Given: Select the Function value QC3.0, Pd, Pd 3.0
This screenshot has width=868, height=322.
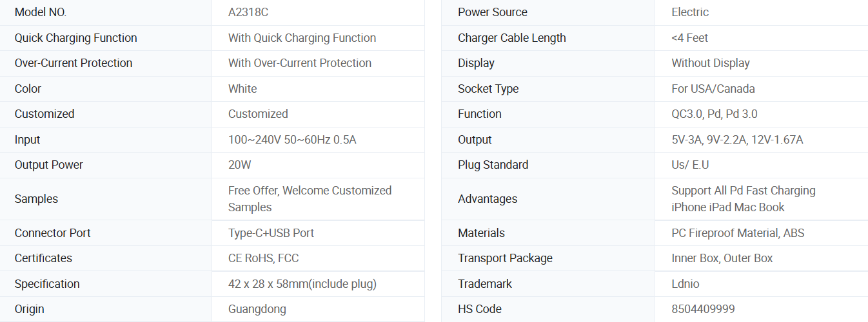Looking at the screenshot, I should [x=715, y=114].
